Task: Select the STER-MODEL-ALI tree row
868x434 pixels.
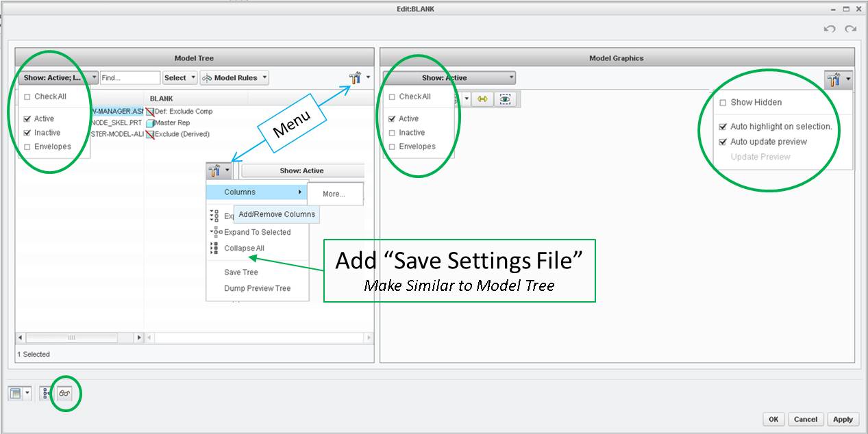Action: 116,134
